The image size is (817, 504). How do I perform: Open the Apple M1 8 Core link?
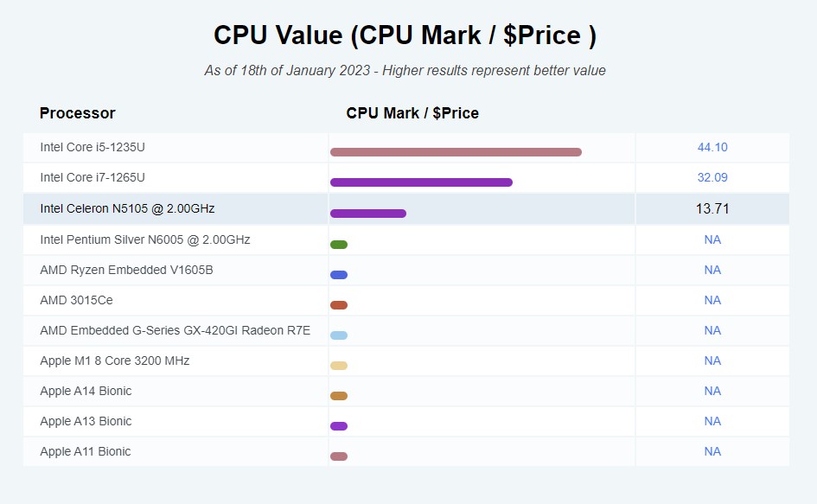click(114, 360)
